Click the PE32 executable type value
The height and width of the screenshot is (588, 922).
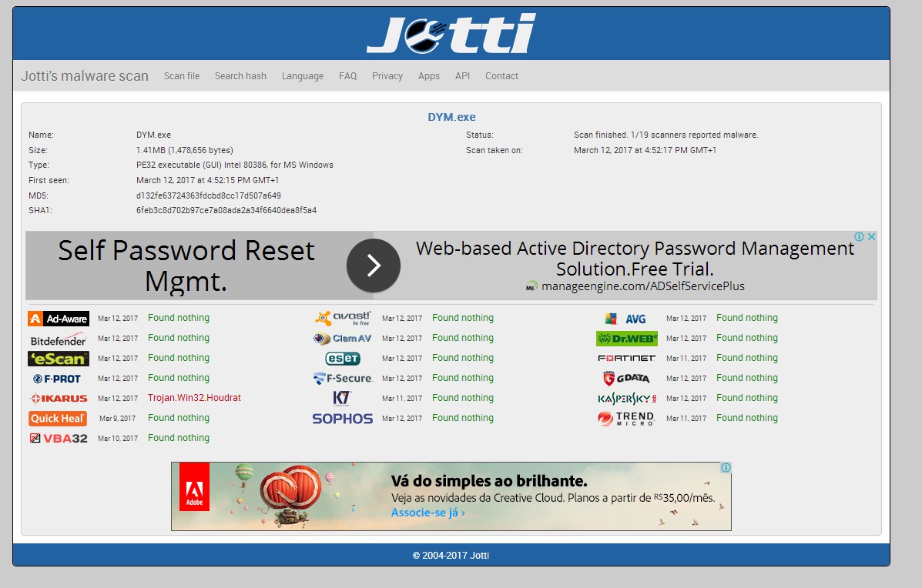click(x=235, y=165)
